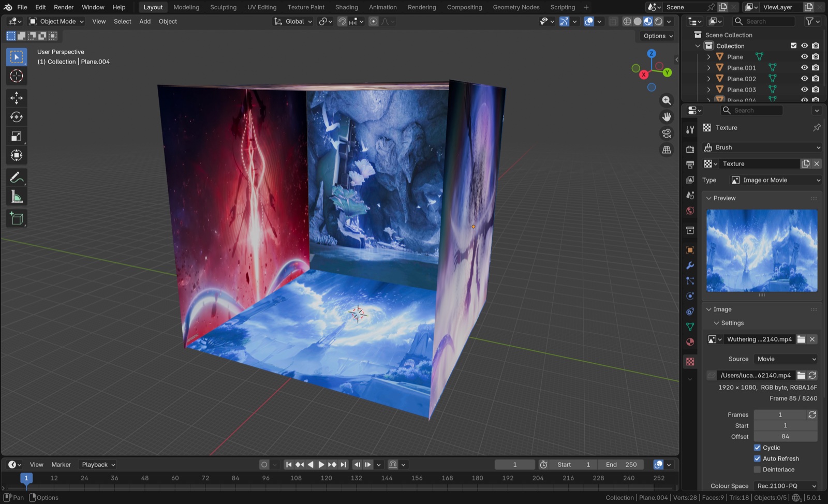Open the Material properties tab
This screenshot has height=504, width=828.
click(690, 342)
